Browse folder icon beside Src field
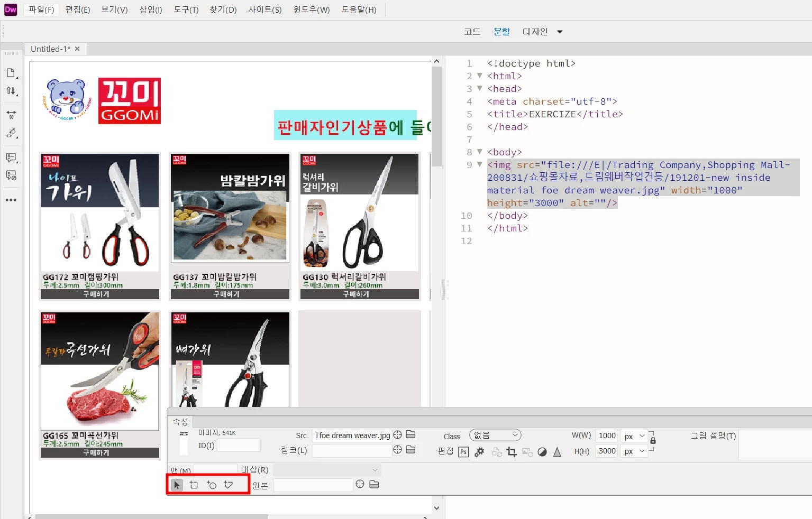 (x=410, y=434)
